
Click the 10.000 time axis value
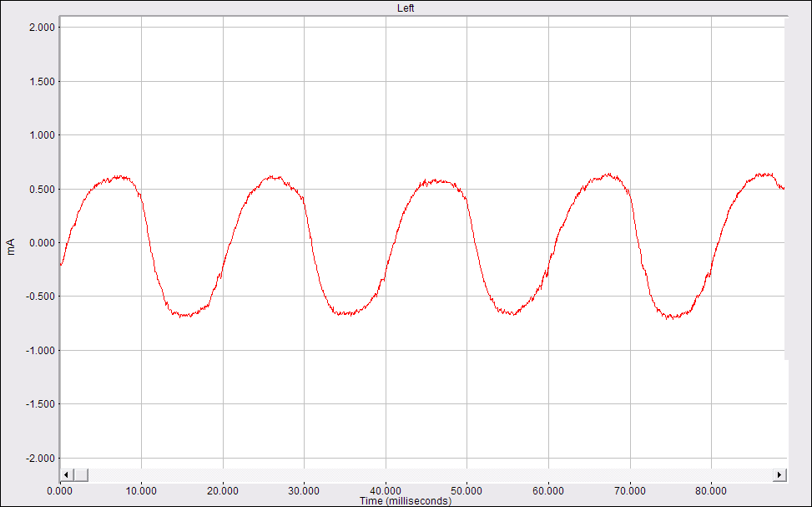click(x=141, y=491)
